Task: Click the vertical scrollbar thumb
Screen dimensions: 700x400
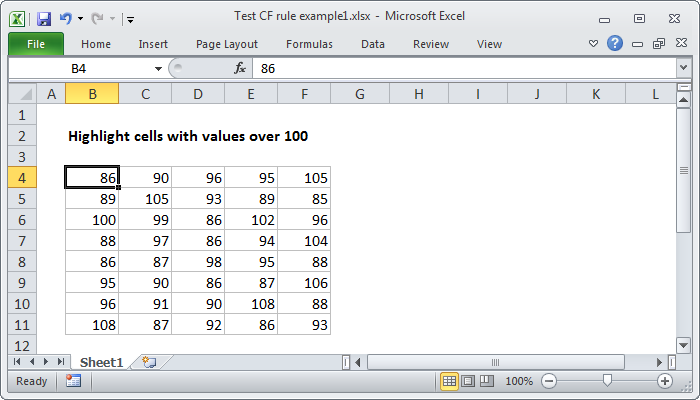Action: point(683,170)
